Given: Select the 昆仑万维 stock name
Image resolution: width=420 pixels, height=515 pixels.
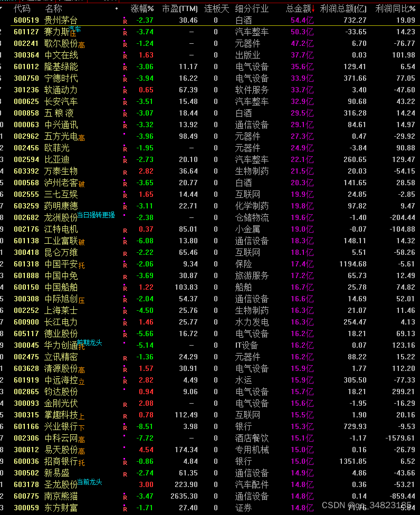Looking at the screenshot, I should [x=61, y=253].
